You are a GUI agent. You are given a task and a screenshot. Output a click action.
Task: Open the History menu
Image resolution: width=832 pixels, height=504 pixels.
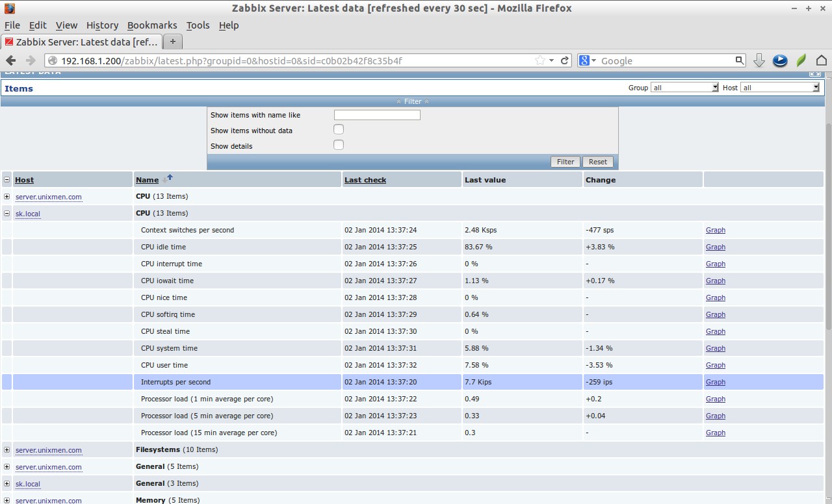click(x=102, y=25)
